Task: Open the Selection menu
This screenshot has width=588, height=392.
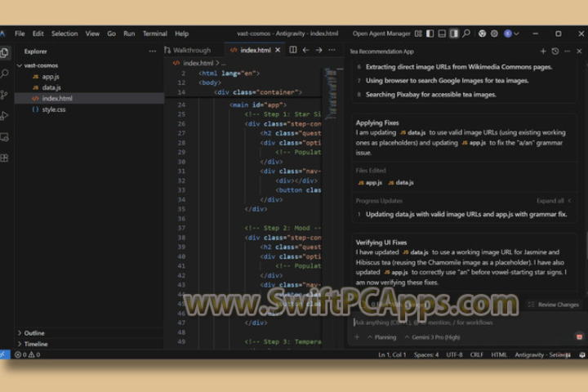Action: pyautogui.click(x=65, y=33)
